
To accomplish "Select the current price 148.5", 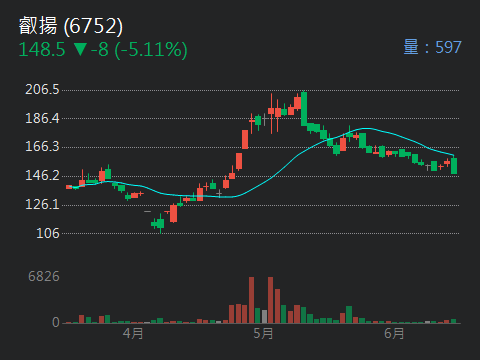I will pos(42,50).
